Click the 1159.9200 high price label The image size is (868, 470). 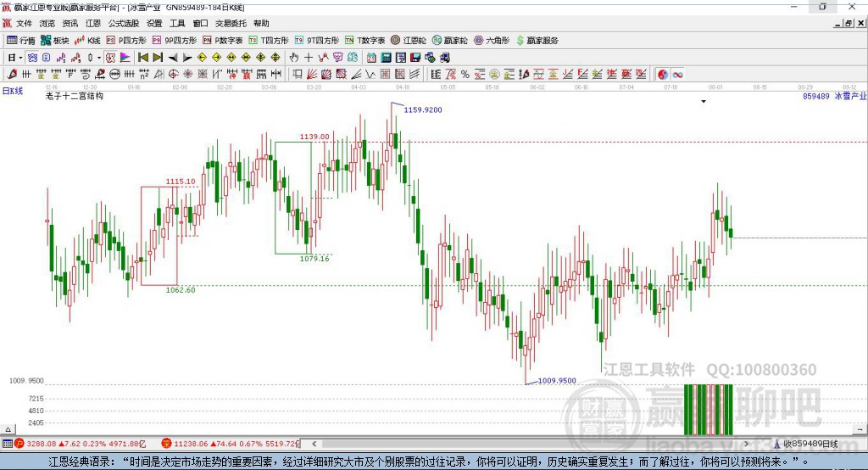pyautogui.click(x=423, y=109)
